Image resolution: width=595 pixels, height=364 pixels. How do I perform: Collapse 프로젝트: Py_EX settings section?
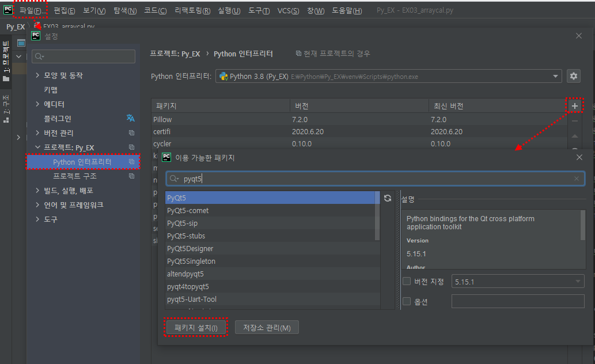tap(37, 147)
